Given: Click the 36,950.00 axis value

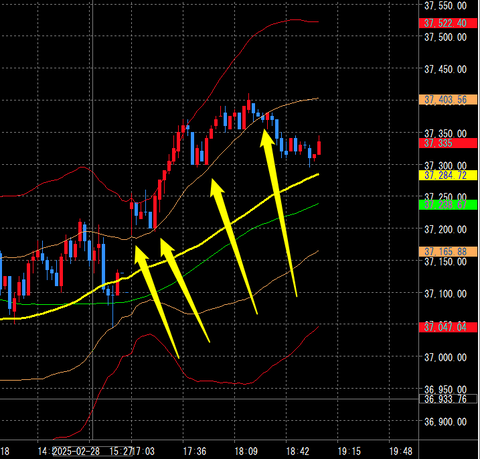Looking at the screenshot, I should coord(445,389).
